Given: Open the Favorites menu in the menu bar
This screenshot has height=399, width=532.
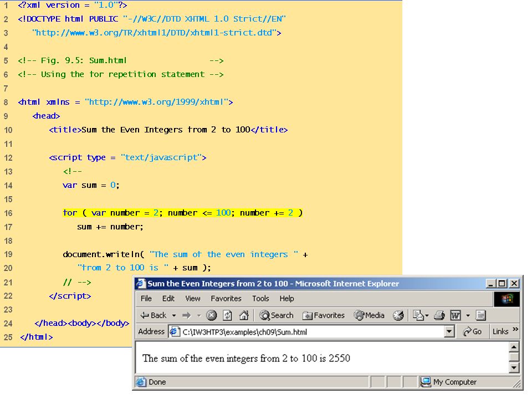Looking at the screenshot, I should [226, 299].
